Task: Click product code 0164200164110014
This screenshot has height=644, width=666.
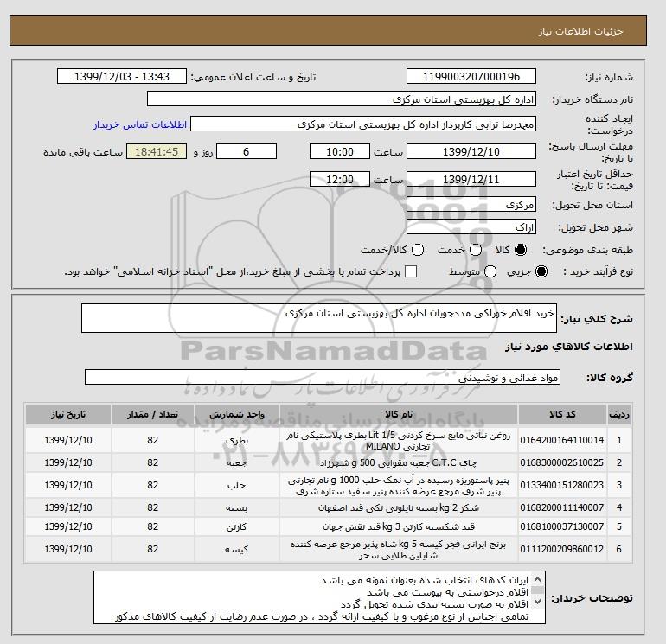Action: [562, 440]
